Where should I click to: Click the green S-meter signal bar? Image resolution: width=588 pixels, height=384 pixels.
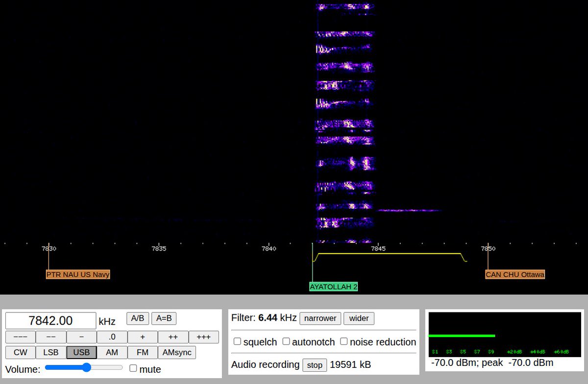pyautogui.click(x=462, y=336)
